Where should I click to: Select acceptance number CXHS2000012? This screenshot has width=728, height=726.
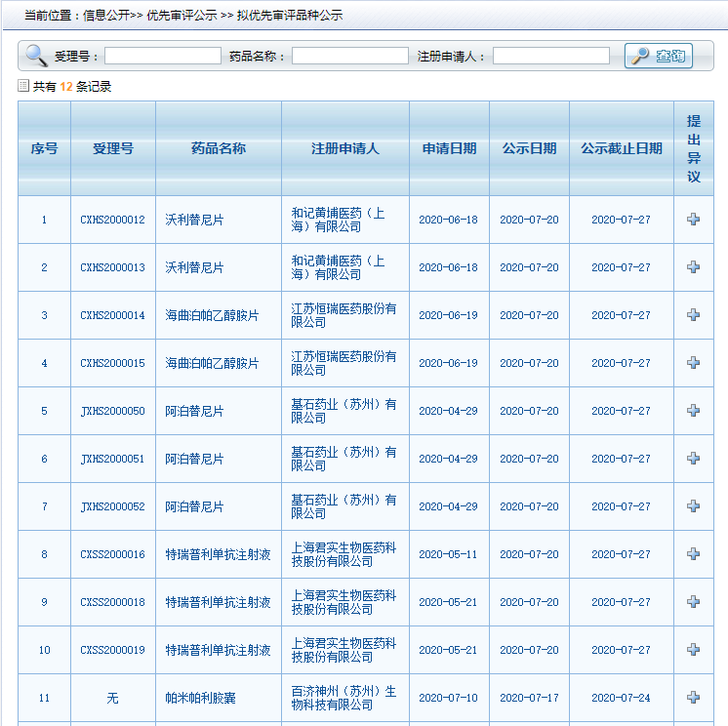click(113, 220)
